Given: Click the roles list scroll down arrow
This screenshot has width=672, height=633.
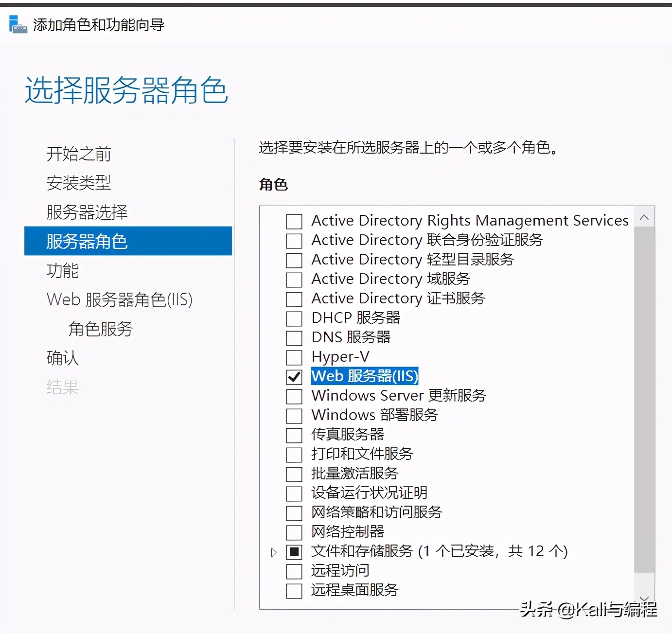Looking at the screenshot, I should point(644,599).
